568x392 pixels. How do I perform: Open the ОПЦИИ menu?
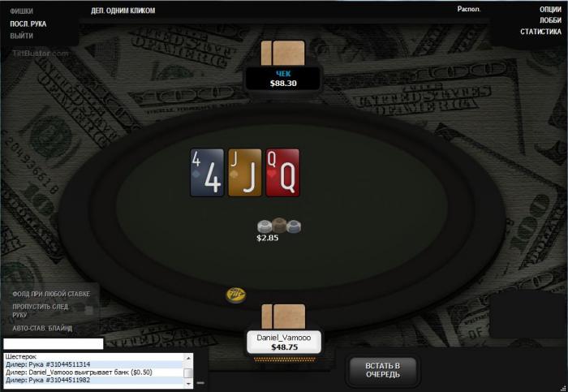(550, 10)
